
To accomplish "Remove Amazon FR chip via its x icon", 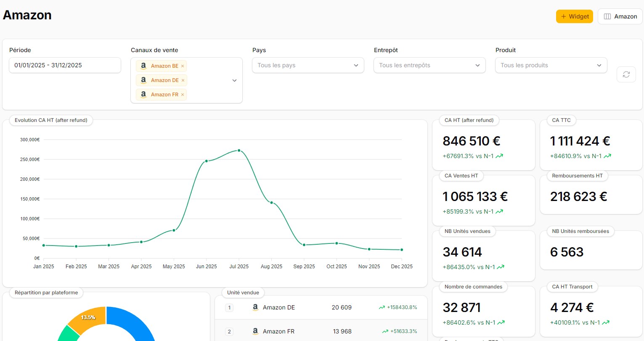I will click(183, 94).
